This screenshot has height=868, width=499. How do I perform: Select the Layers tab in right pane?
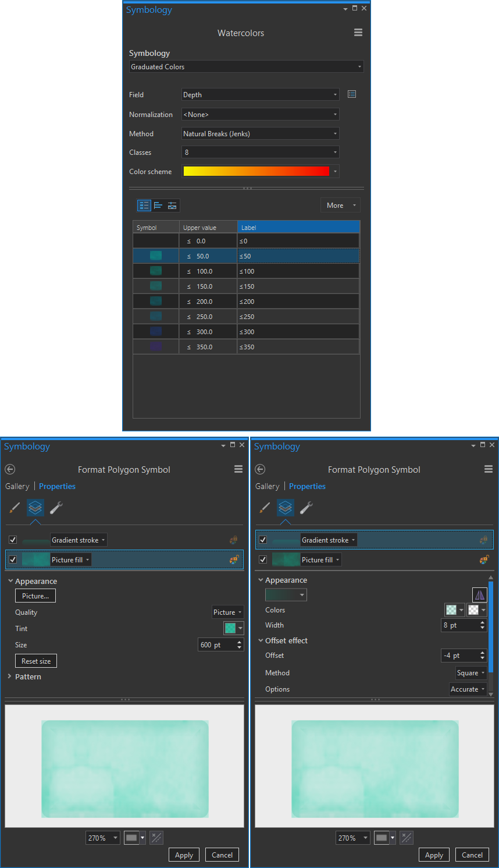click(286, 508)
